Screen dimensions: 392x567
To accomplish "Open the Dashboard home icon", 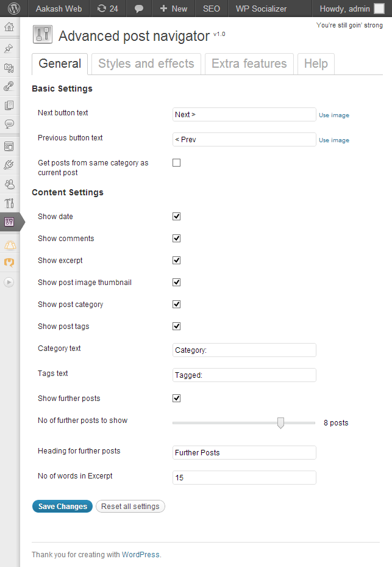I will (9, 27).
